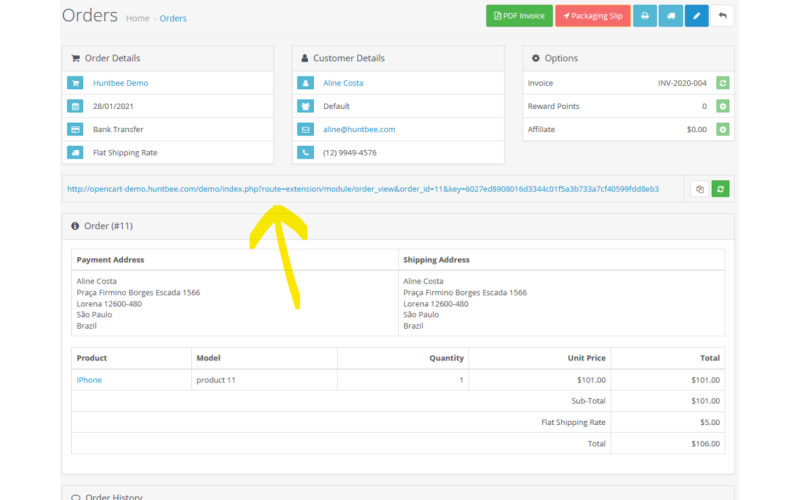Open the iPhone product link
The image size is (800, 500).
89,380
